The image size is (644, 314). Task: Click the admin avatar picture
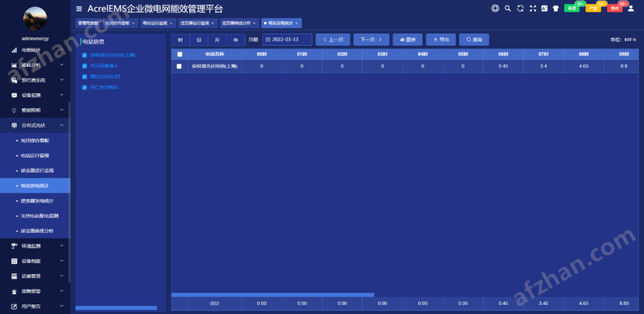35,19
